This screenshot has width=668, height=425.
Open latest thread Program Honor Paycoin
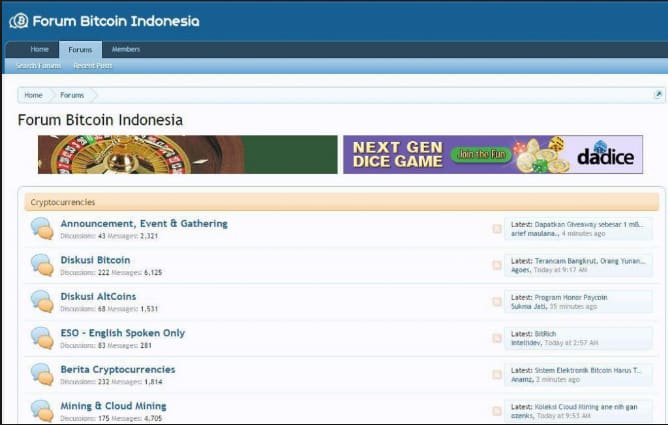tap(571, 297)
